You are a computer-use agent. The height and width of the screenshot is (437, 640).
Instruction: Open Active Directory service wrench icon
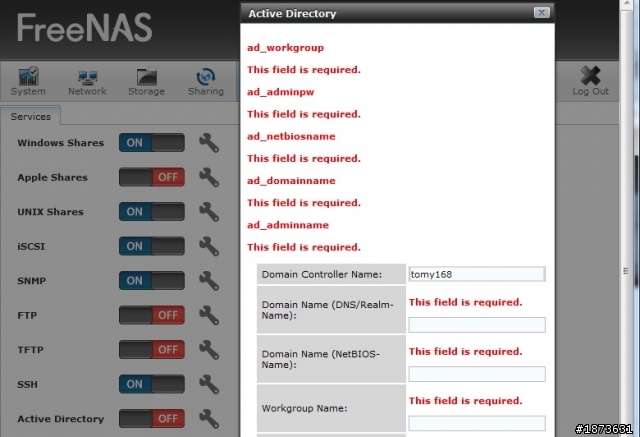click(x=209, y=419)
